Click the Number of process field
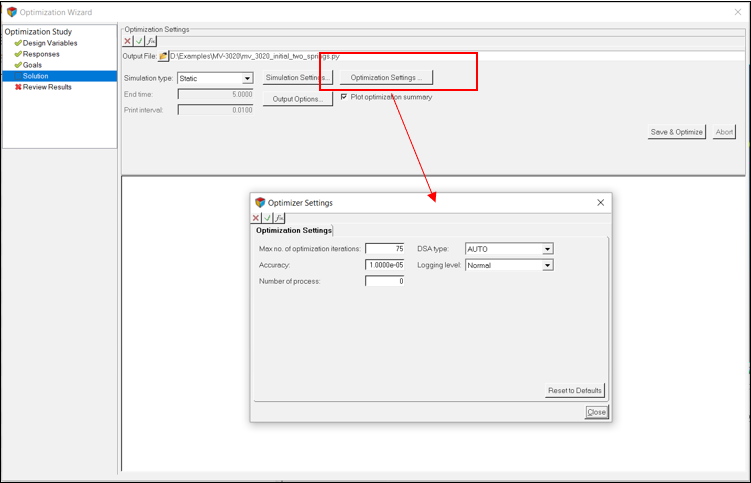Viewport: 751px width, 483px height. click(385, 281)
